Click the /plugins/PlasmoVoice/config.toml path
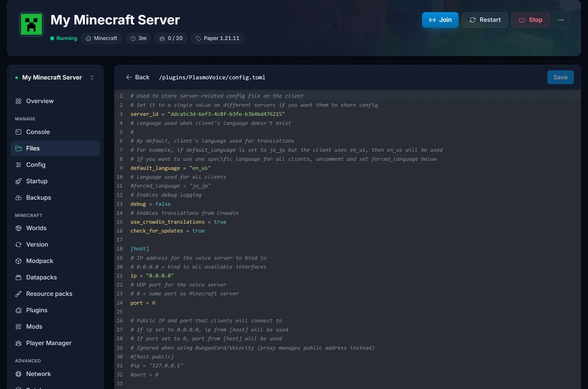The height and width of the screenshot is (389, 588). click(x=212, y=78)
